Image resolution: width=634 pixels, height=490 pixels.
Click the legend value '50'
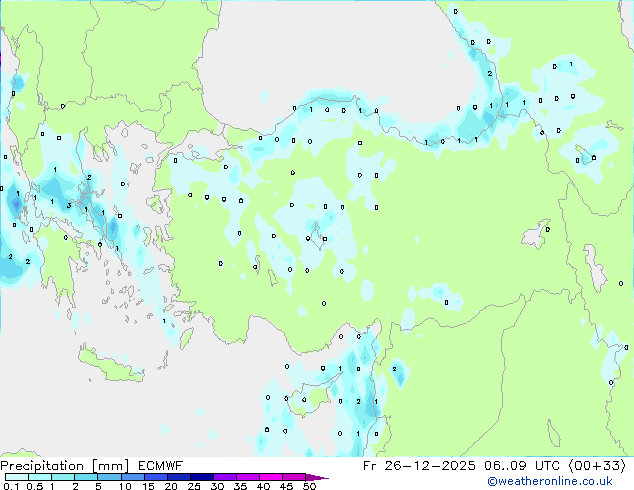click(x=309, y=486)
